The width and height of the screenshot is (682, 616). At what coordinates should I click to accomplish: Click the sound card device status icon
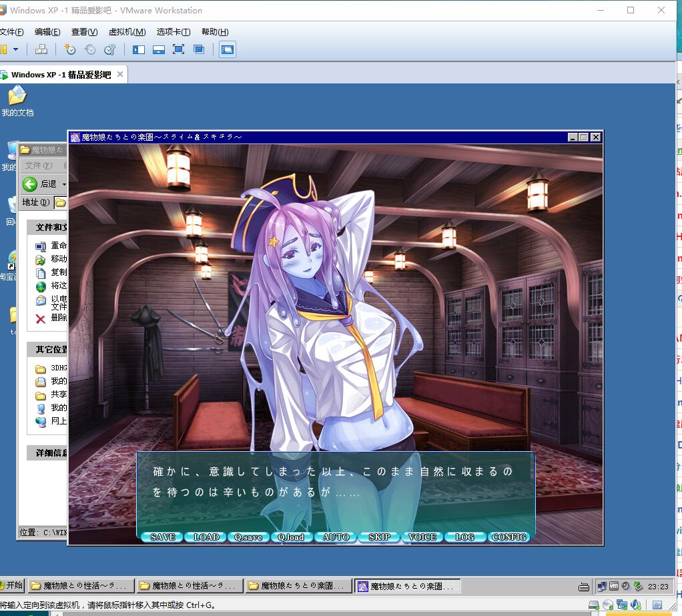coord(636,605)
